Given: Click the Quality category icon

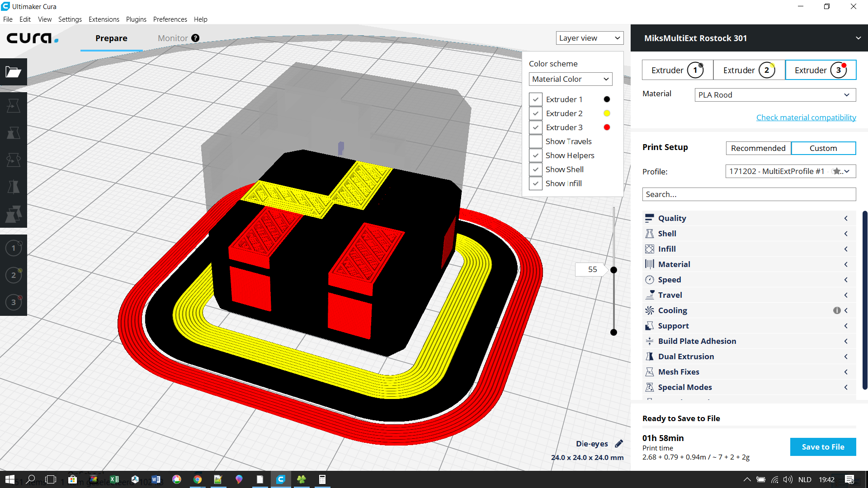Looking at the screenshot, I should point(650,218).
